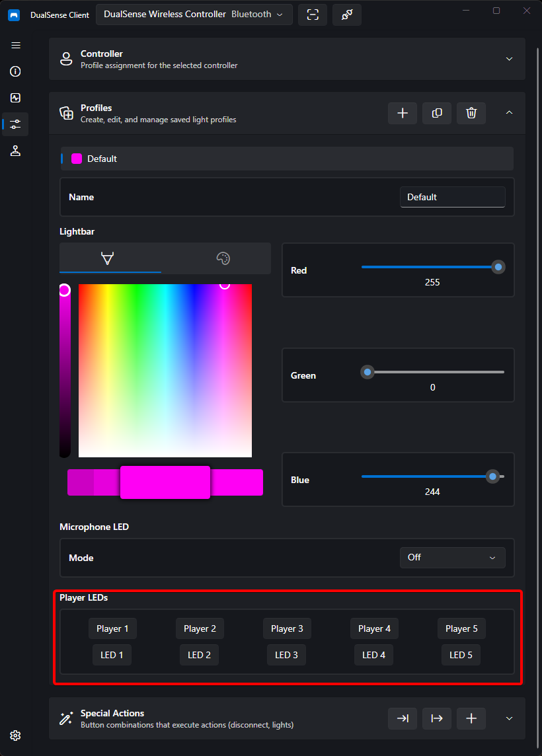Click the Red slider thumb
542x756 pixels.
point(498,267)
